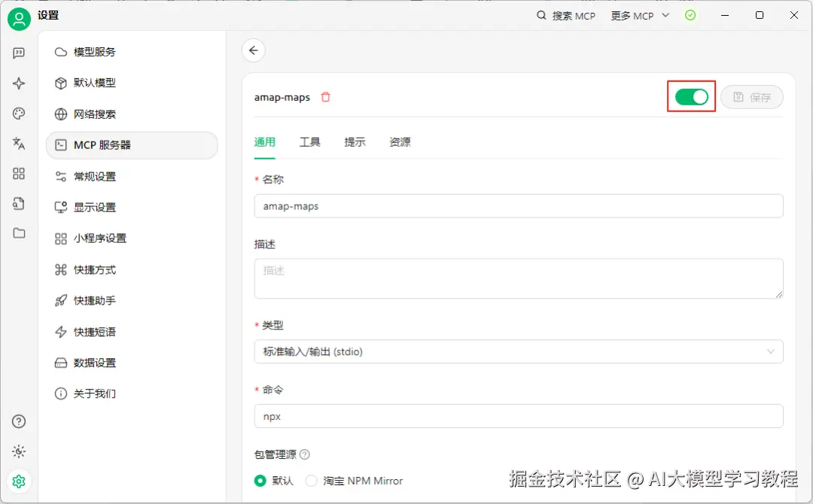Click the 保存 save button
The height and width of the screenshot is (504, 813).
click(752, 96)
